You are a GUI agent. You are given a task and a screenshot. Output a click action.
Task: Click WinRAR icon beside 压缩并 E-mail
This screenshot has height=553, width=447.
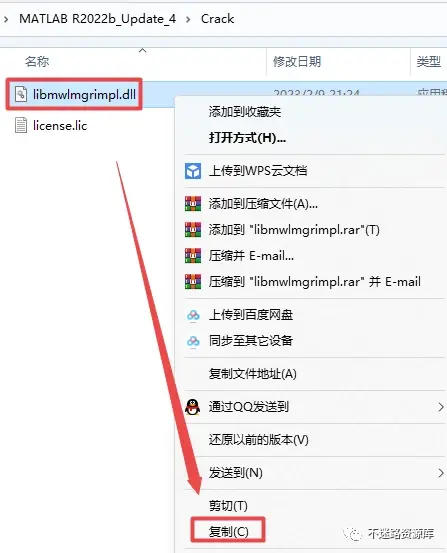pyautogui.click(x=193, y=256)
